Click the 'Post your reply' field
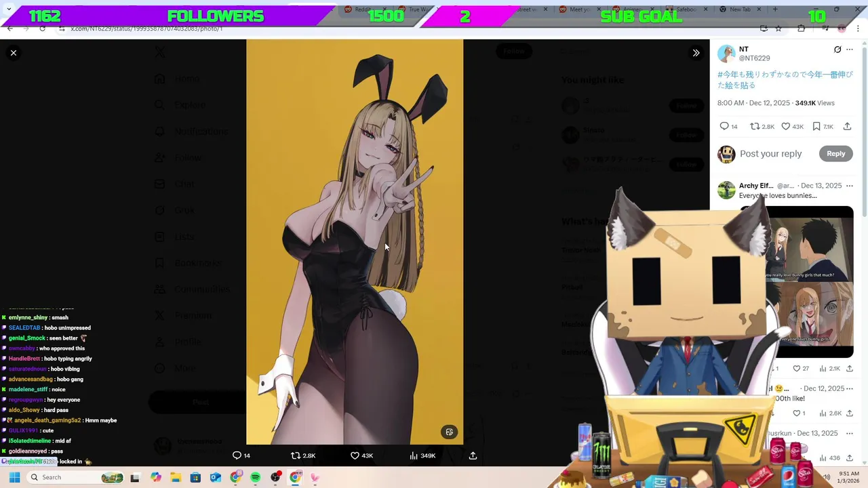The height and width of the screenshot is (488, 868). coord(771,154)
